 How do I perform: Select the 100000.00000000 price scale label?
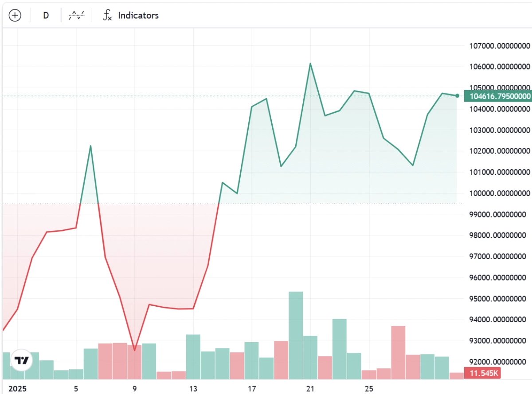(x=500, y=194)
